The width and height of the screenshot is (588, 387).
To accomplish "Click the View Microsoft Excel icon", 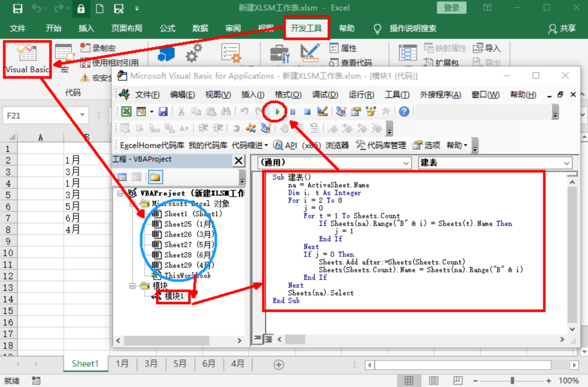I will click(126, 112).
